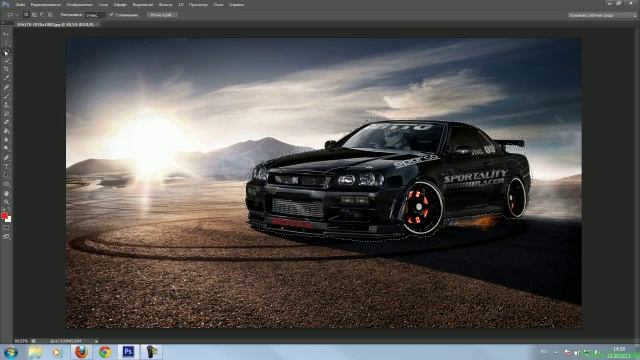Click the taskbar clock
This screenshot has height=360, width=640.
620,352
